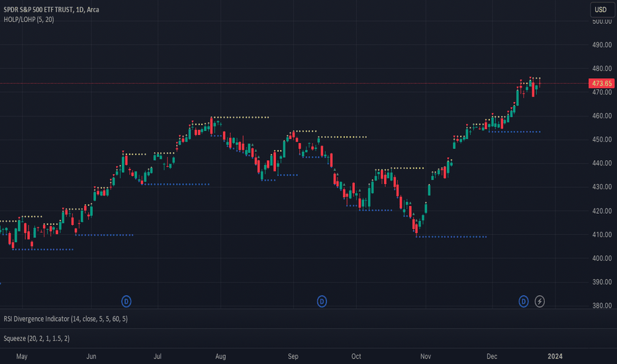
Task: Click the 440.00 price axis label
Action: [x=602, y=163]
